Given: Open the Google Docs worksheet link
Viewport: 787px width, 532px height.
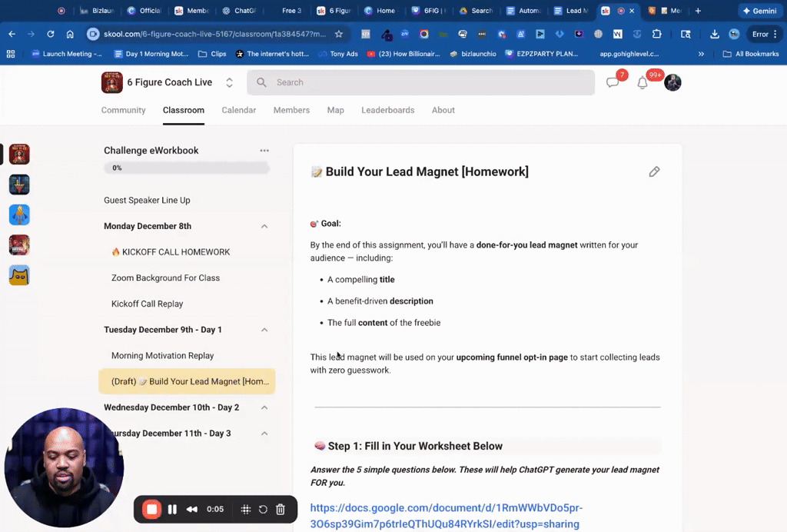Looking at the screenshot, I should pos(446,514).
